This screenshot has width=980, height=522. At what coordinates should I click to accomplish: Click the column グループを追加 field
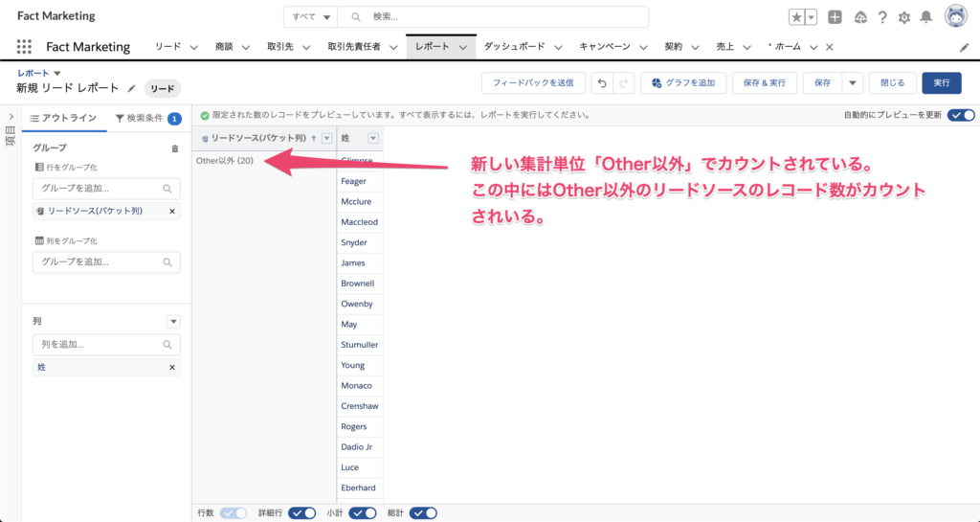(x=106, y=262)
